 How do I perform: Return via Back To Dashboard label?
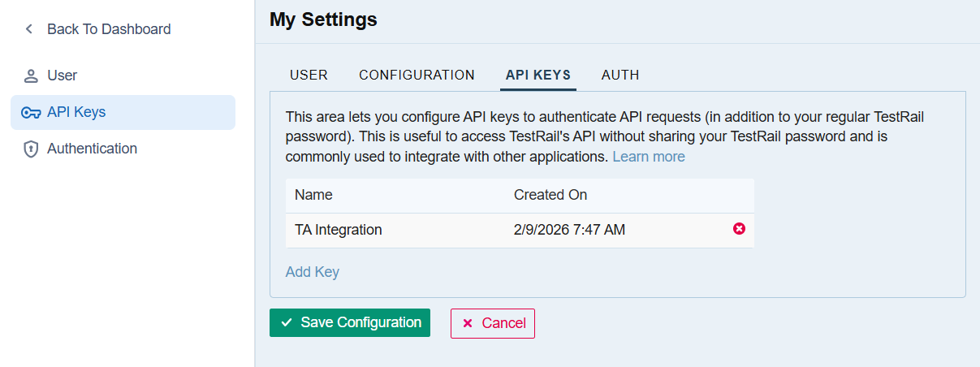tap(109, 29)
